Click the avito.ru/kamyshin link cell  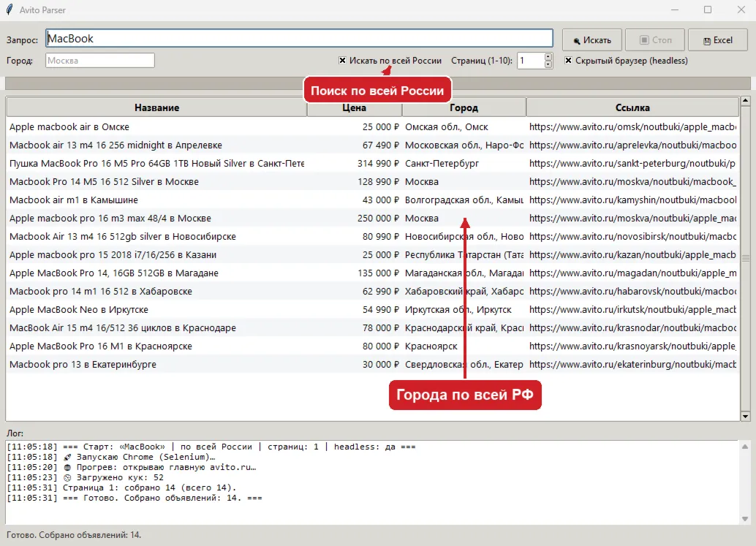pyautogui.click(x=632, y=200)
